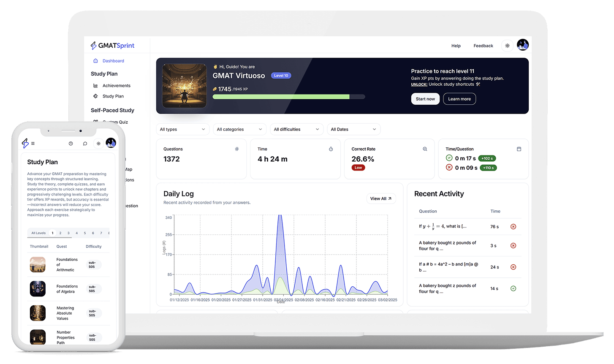Screen dimensions: 614x364
Task: Click the hash icon in Questions card
Action: pos(237,149)
